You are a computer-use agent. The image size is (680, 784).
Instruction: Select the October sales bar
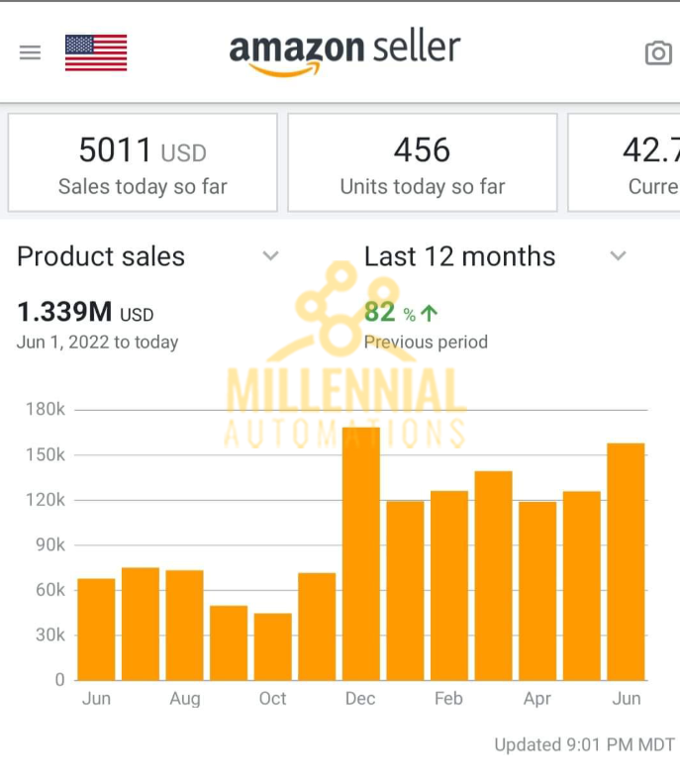click(273, 646)
